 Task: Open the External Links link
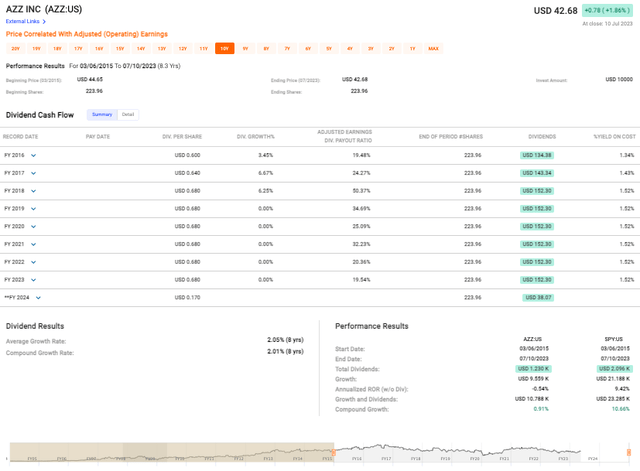point(22,21)
